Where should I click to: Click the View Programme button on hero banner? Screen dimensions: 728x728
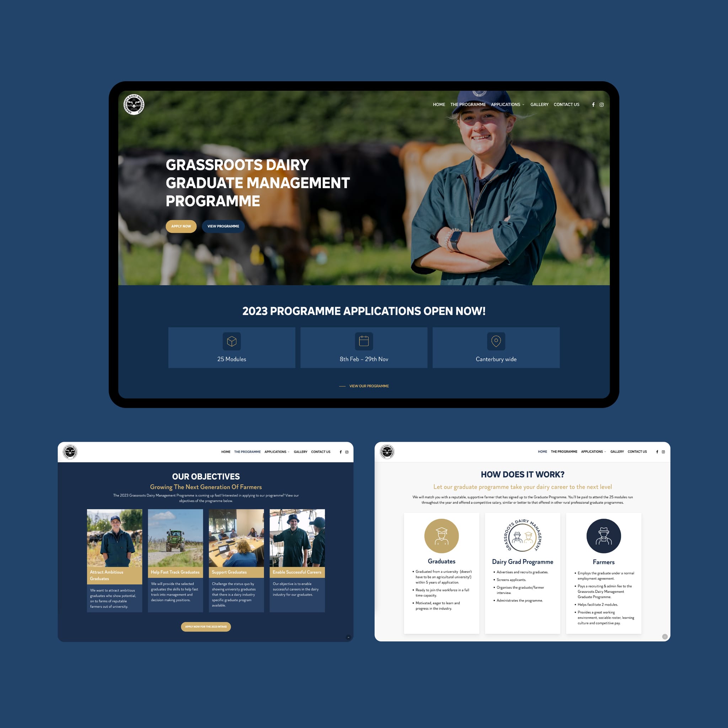225,226
